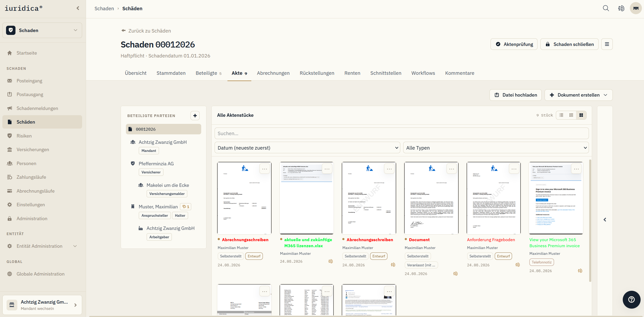644x317 pixels.
Task: Open options menu of first Abrechnungsschreiben thumbnail
Action: click(264, 169)
